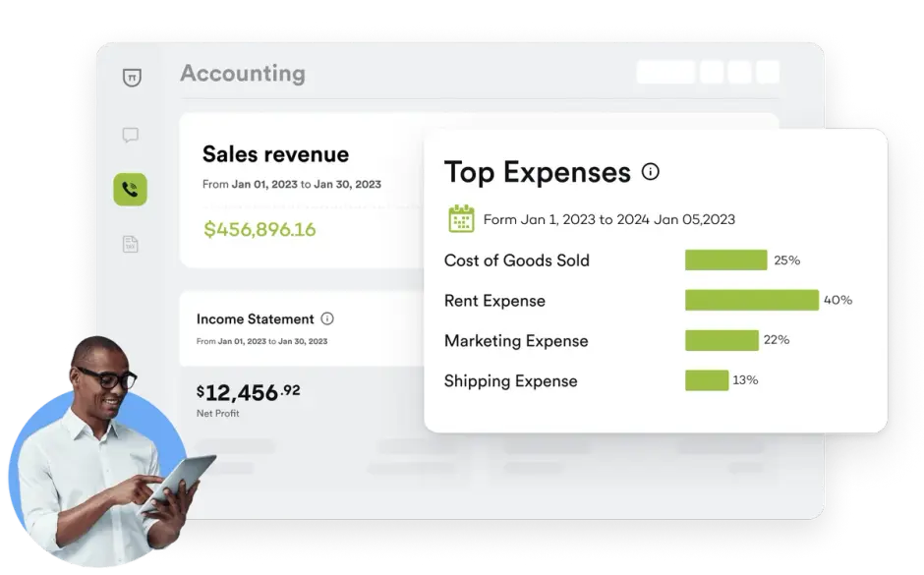
Task: Click the 25% value label
Action: point(786,260)
